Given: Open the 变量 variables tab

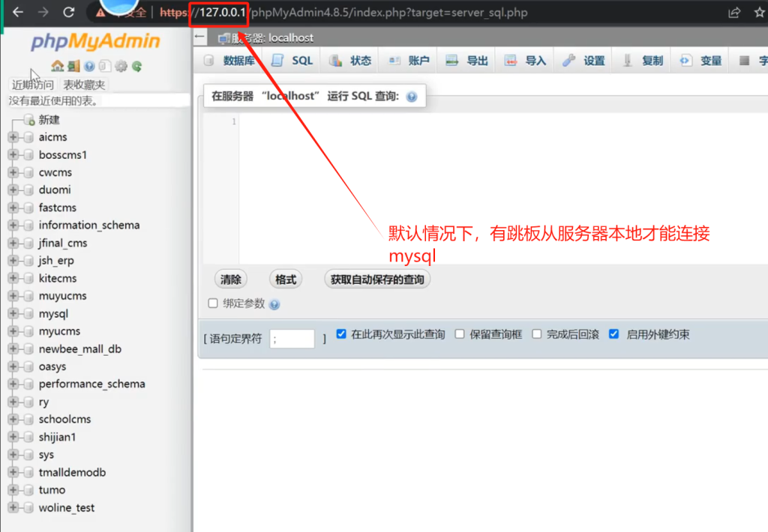Looking at the screenshot, I should [x=700, y=61].
